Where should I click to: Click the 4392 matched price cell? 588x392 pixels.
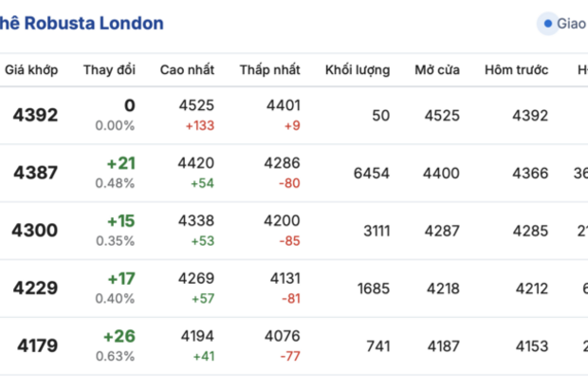tap(35, 116)
